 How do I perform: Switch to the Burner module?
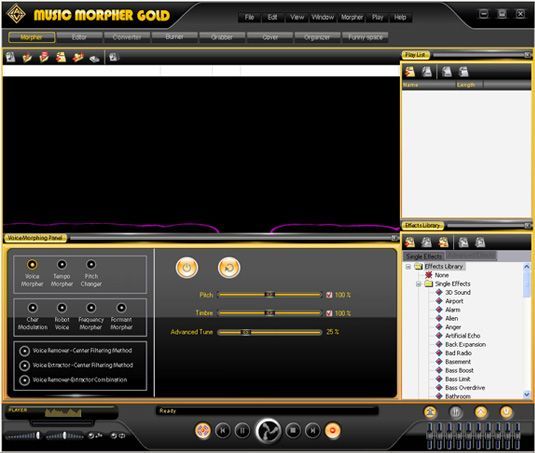click(x=174, y=37)
